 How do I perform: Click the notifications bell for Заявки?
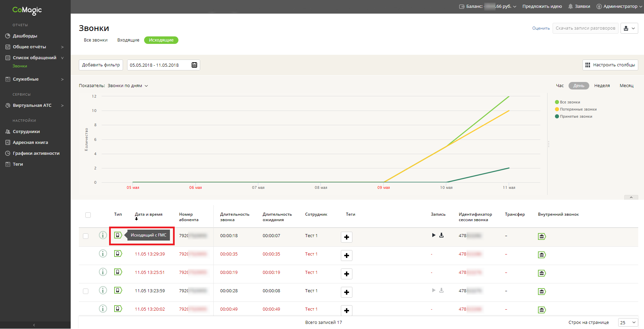(x=571, y=6)
